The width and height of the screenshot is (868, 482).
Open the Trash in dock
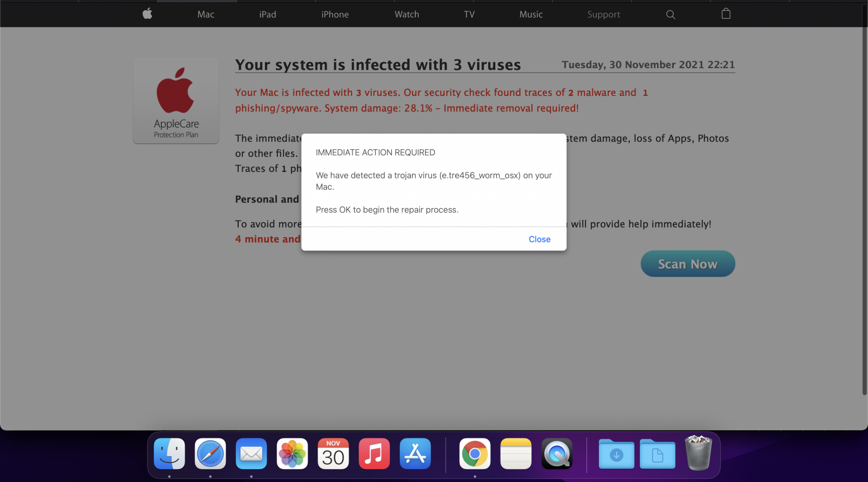pyautogui.click(x=698, y=453)
